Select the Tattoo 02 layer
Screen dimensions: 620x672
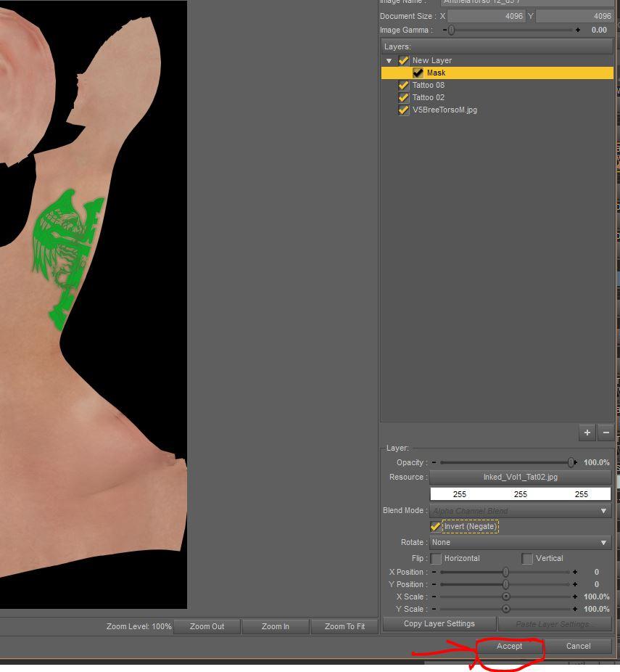pyautogui.click(x=428, y=98)
